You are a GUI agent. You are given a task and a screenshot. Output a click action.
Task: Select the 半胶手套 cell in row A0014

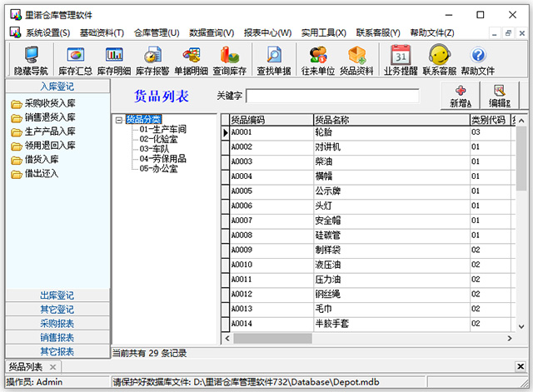391,324
